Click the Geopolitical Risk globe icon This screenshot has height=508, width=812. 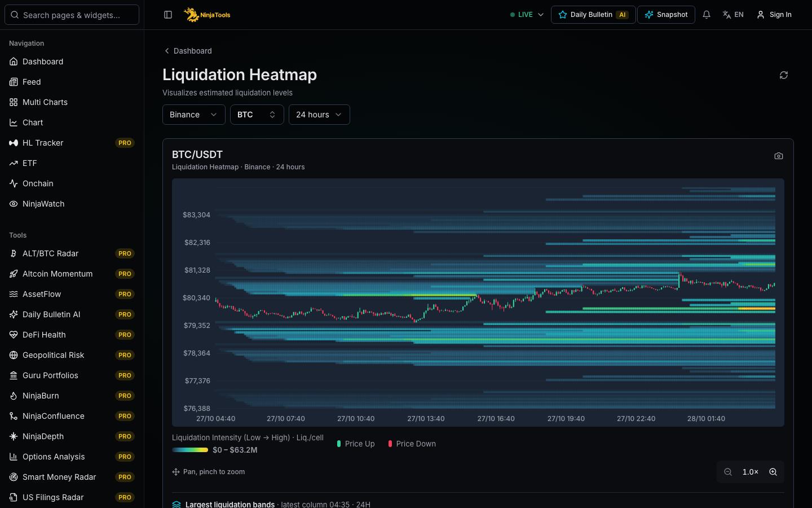(x=14, y=355)
